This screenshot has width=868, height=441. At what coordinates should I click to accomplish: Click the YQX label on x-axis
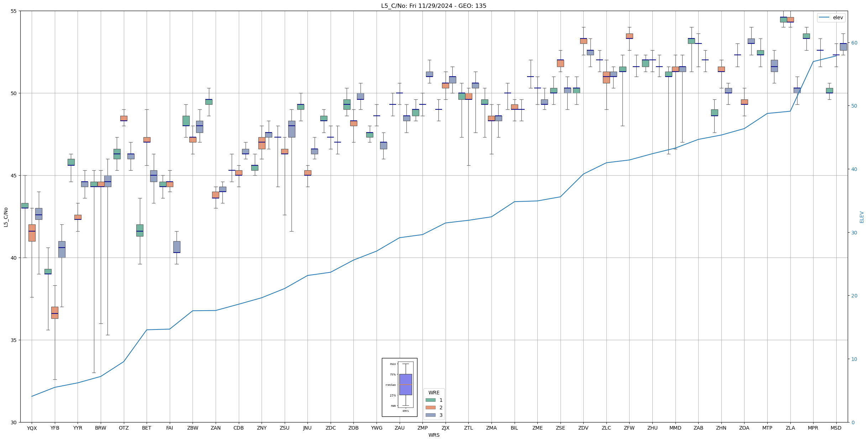point(32,428)
